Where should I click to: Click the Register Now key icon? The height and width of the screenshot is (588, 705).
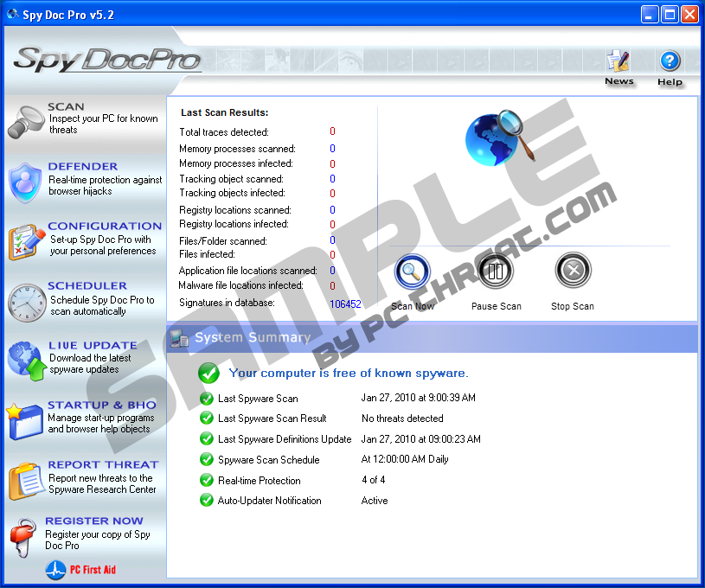23,538
